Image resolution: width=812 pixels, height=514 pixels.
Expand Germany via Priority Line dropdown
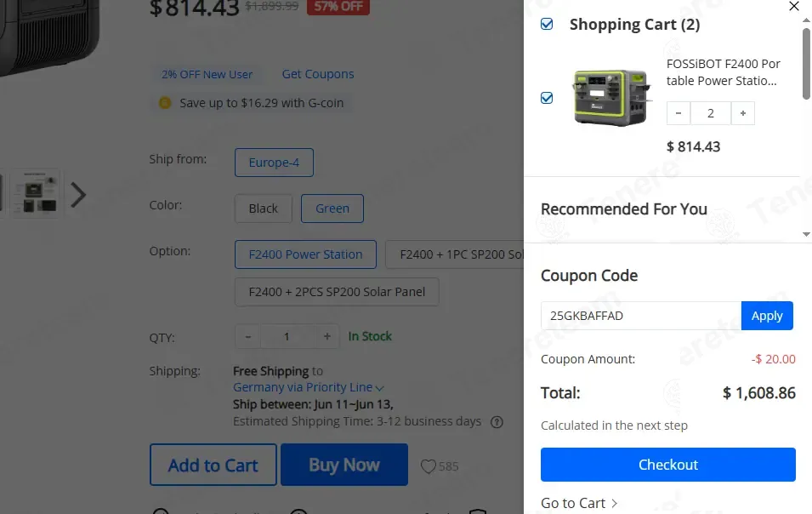(x=308, y=387)
